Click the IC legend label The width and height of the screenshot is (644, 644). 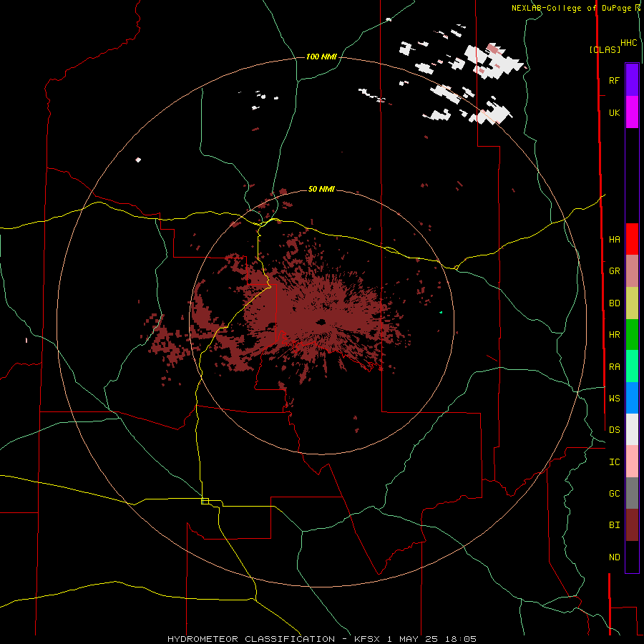pos(614,462)
